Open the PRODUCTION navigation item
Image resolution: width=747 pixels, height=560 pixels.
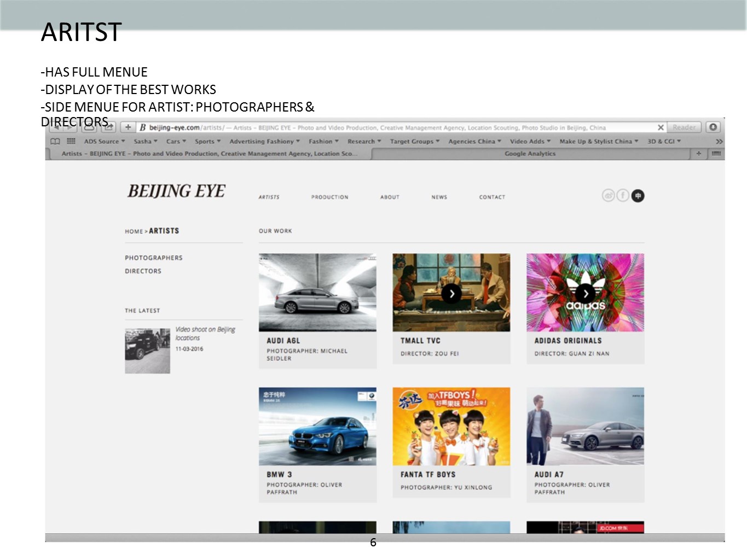click(329, 197)
